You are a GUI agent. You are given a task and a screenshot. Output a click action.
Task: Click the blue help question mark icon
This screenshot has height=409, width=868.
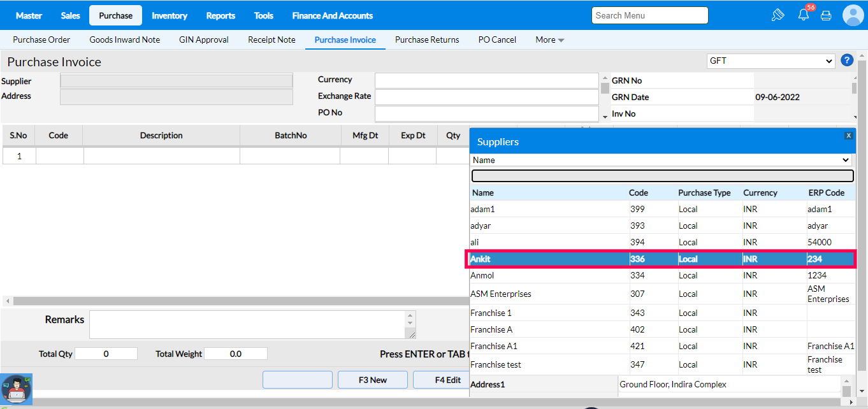[847, 61]
